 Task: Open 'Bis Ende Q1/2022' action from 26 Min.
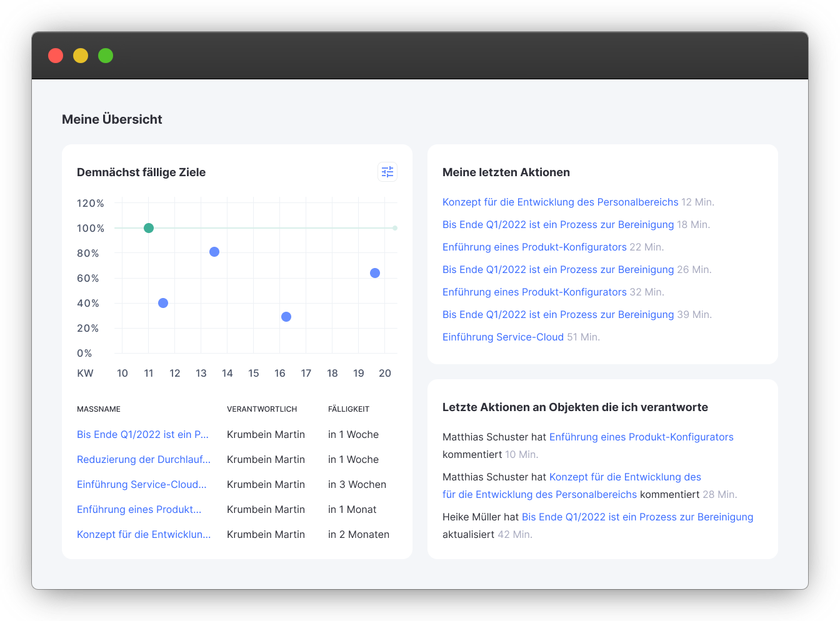(558, 269)
